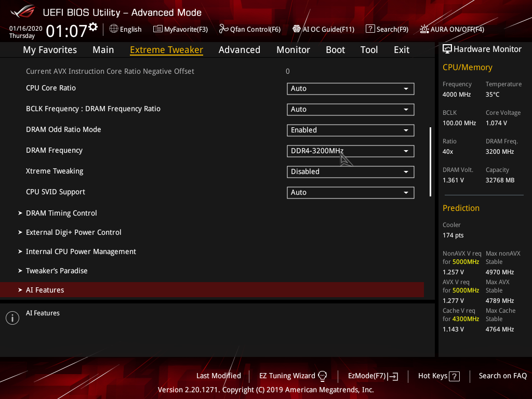Click the 100.00 MHz BCLK value

pyautogui.click(x=459, y=123)
